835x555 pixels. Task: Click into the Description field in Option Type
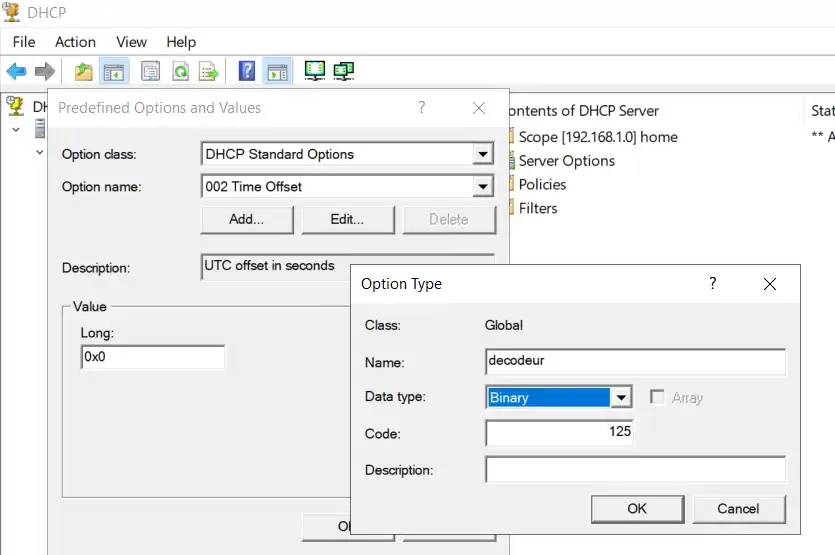coord(635,470)
